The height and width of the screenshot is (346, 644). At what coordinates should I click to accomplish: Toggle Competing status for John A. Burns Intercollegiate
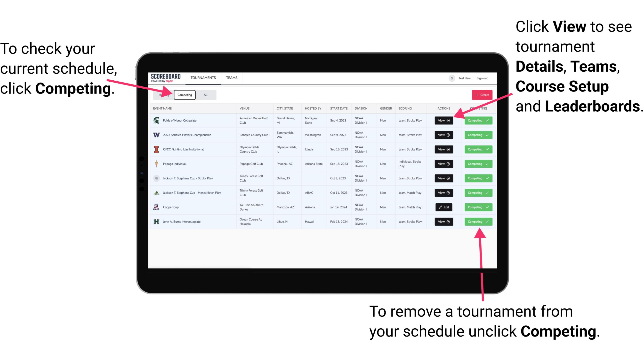click(477, 222)
